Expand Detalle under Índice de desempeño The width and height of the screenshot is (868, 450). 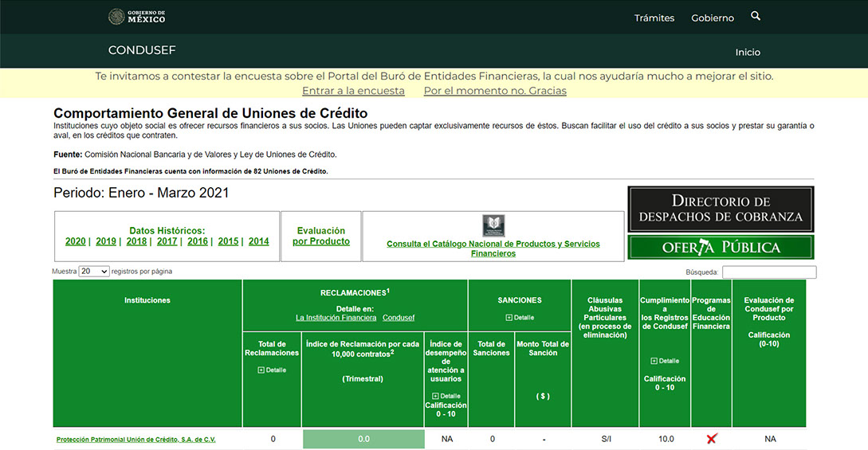click(x=446, y=396)
